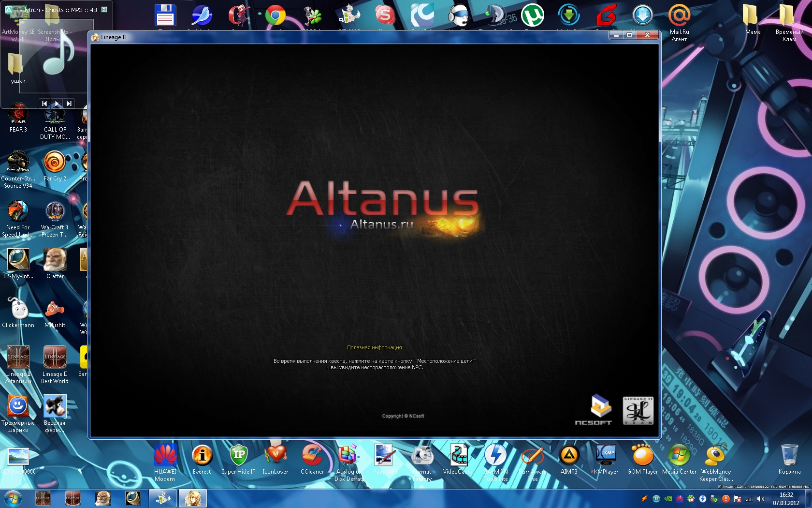Open CCleaner from the desktop
This screenshot has width=812, height=508.
pyautogui.click(x=312, y=460)
